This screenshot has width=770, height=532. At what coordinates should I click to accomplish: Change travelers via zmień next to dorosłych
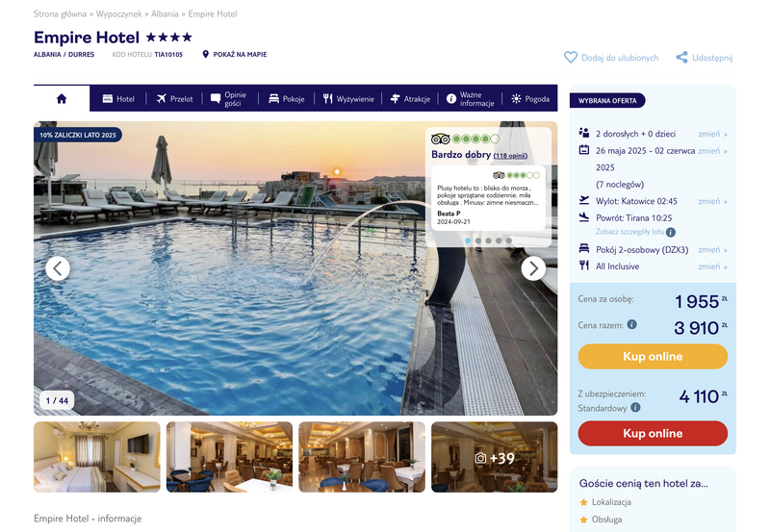[x=712, y=134]
